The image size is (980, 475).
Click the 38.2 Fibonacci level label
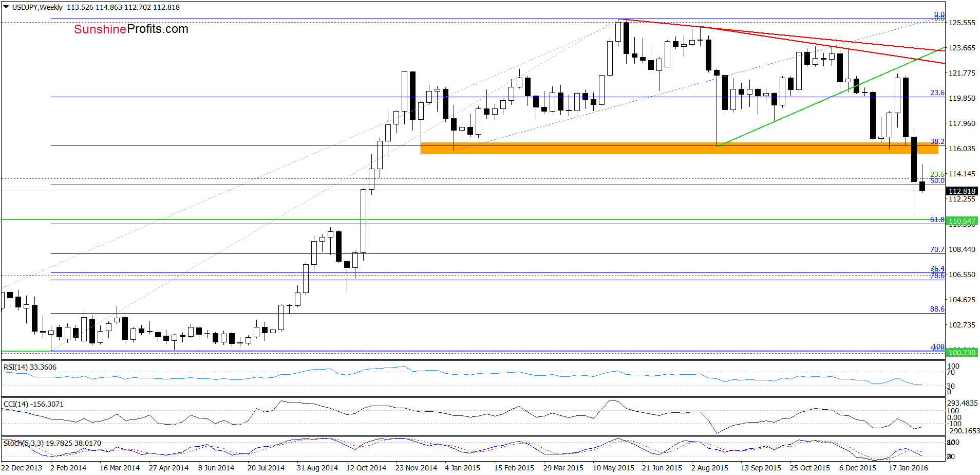(x=937, y=141)
